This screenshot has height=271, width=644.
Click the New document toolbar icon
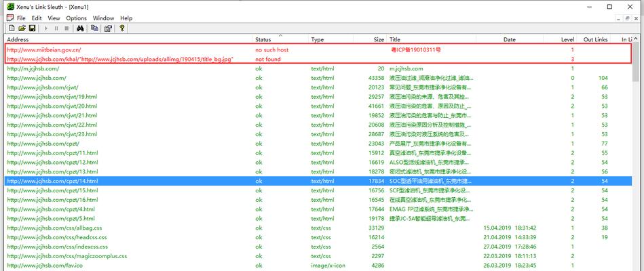coord(12,28)
